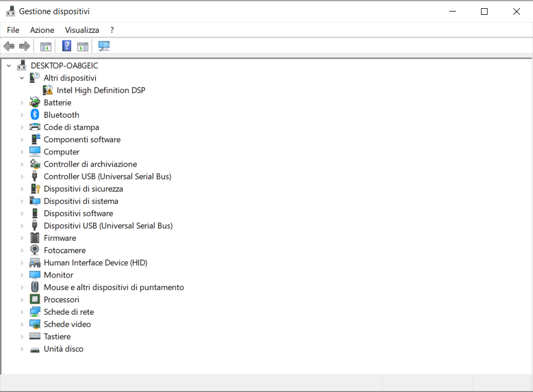Click the Batterie category icon
This screenshot has height=392, width=533.
34,102
